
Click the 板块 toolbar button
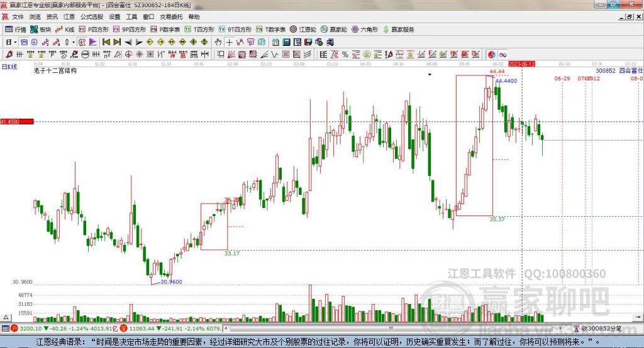tap(41, 30)
